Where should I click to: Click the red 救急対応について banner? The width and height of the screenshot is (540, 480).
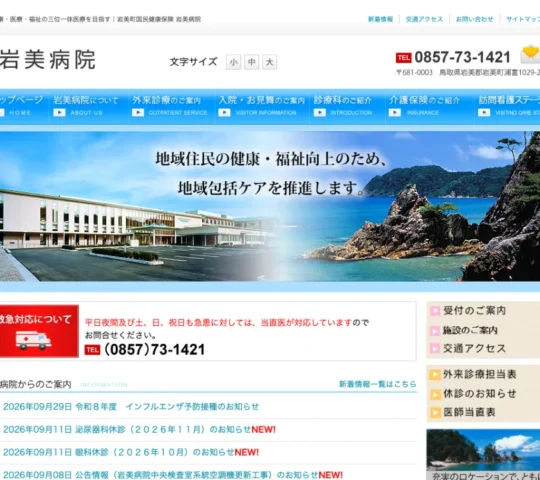tap(39, 331)
